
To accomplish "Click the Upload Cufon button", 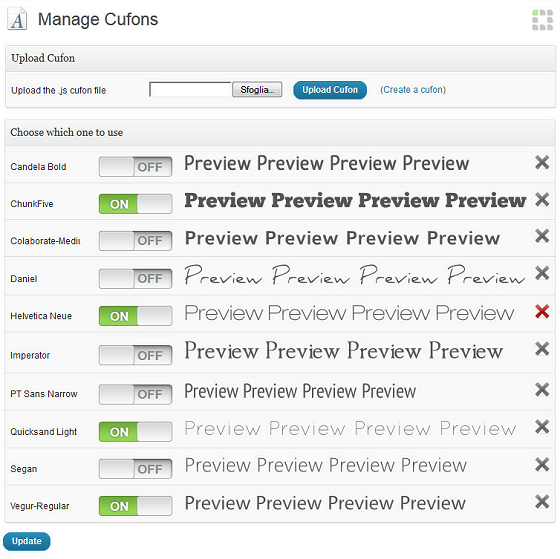I will [x=330, y=90].
